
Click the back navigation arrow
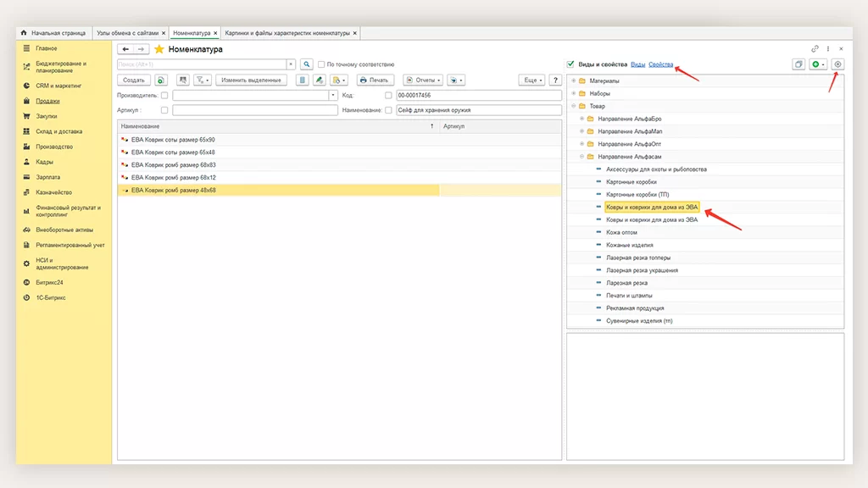tap(125, 49)
